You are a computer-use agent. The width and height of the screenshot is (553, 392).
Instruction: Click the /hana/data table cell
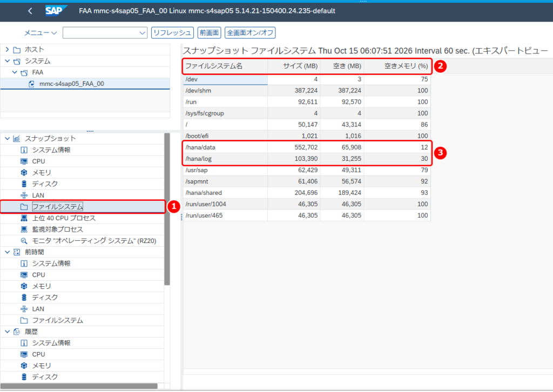click(225, 147)
